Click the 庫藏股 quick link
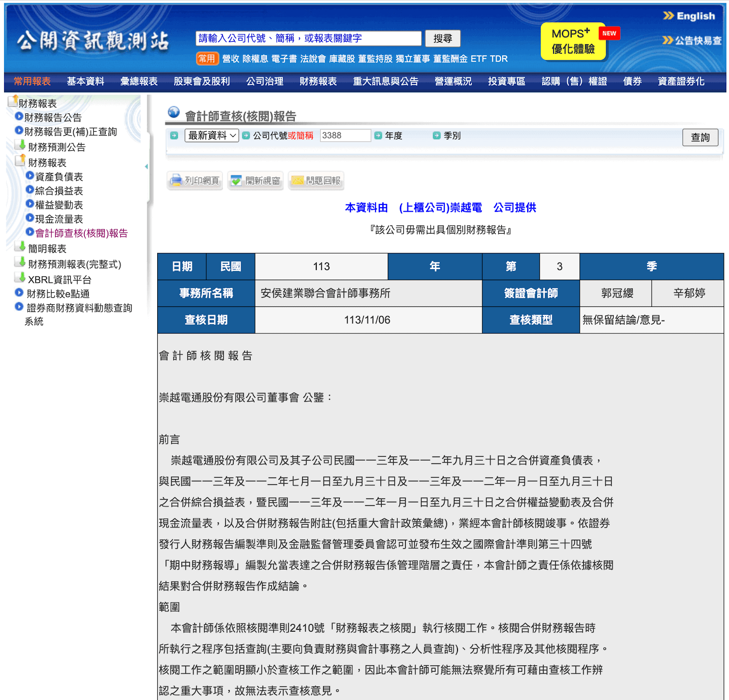The image size is (729, 700). 342,59
